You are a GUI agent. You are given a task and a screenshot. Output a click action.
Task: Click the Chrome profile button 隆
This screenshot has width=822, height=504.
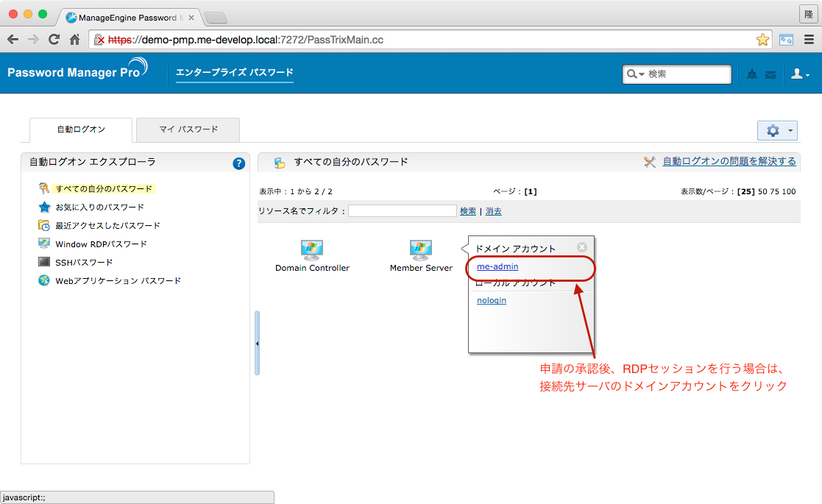[809, 14]
